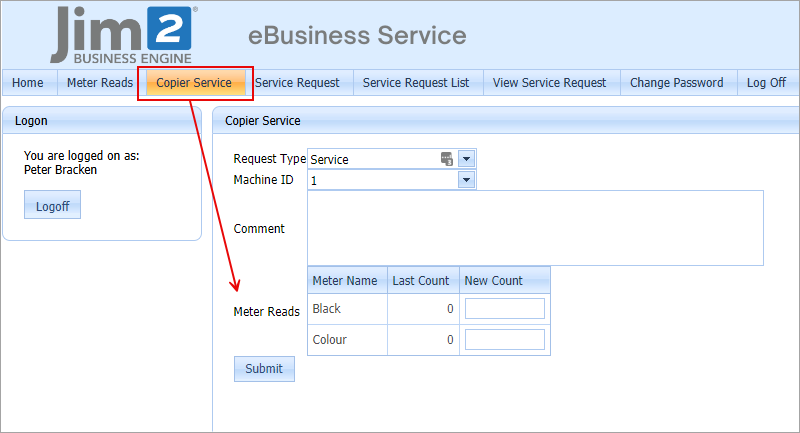Open the Service Request menu tab
Viewport: 800px width, 433px height.
pos(297,83)
